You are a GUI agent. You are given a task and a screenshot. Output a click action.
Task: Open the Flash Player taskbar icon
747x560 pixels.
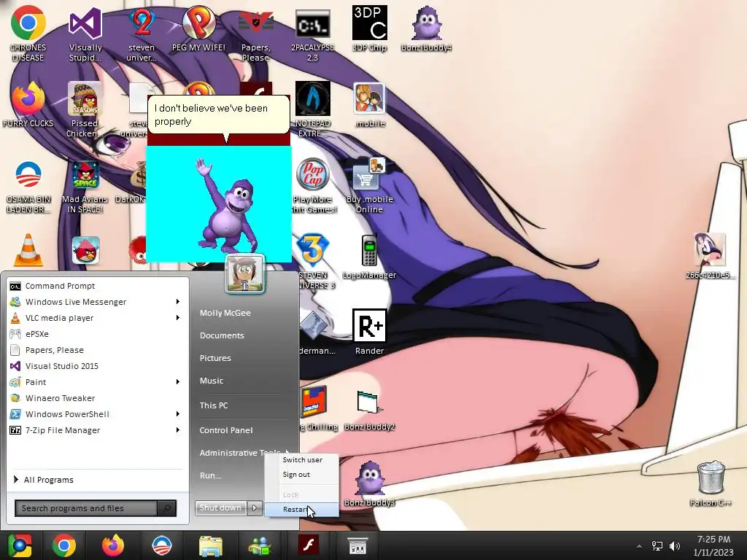pos(309,545)
